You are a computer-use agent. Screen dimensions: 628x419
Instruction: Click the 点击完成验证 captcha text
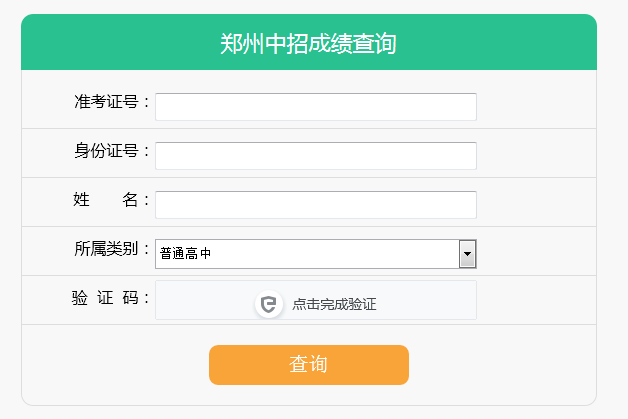(334, 304)
